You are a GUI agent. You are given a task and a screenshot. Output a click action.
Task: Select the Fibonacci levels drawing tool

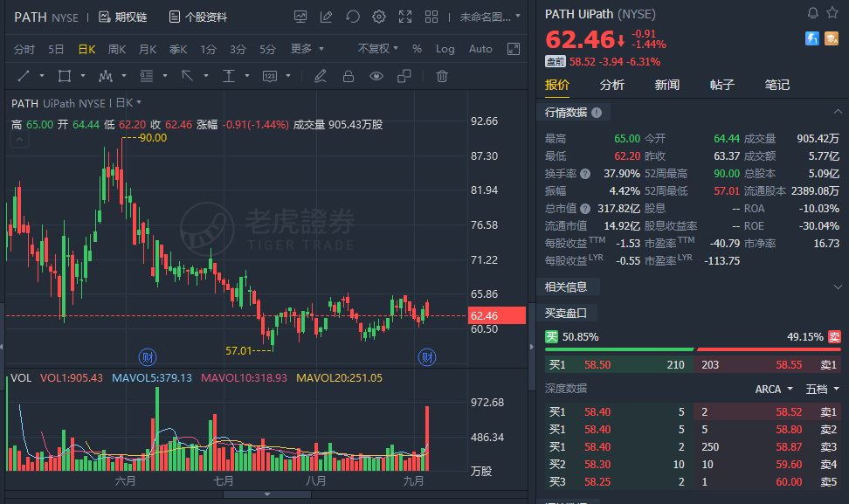click(147, 76)
